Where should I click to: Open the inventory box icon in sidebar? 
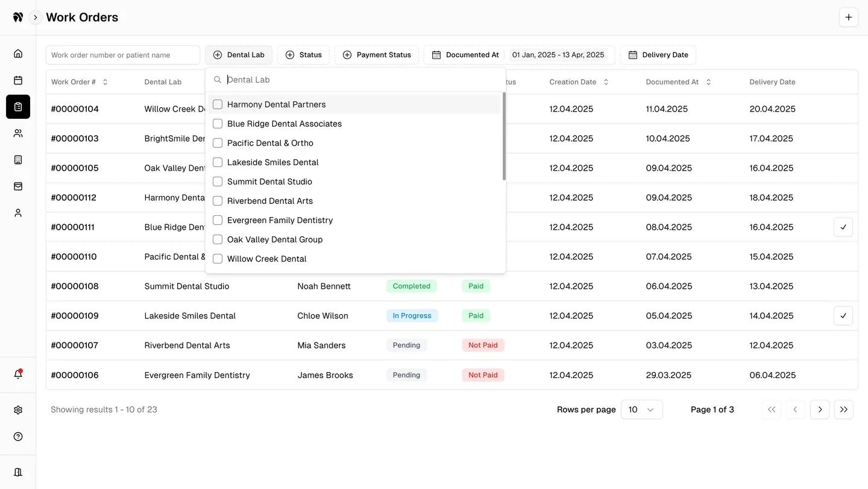[18, 186]
